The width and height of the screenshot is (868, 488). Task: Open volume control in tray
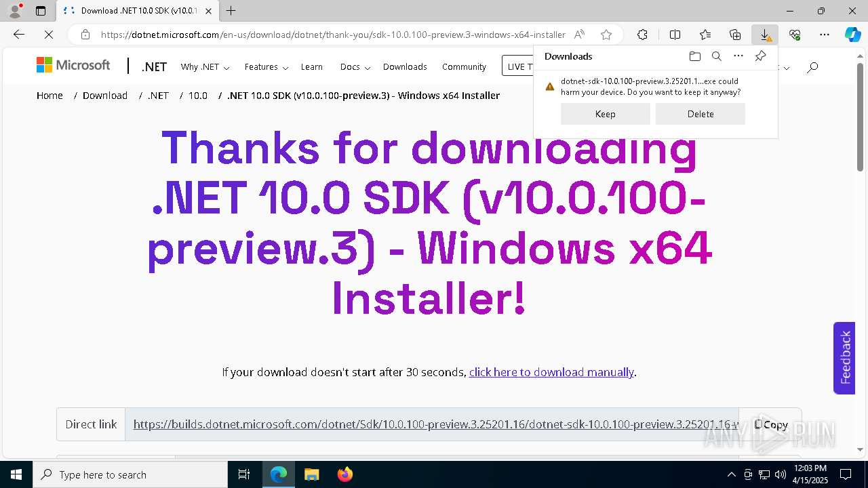(x=780, y=474)
